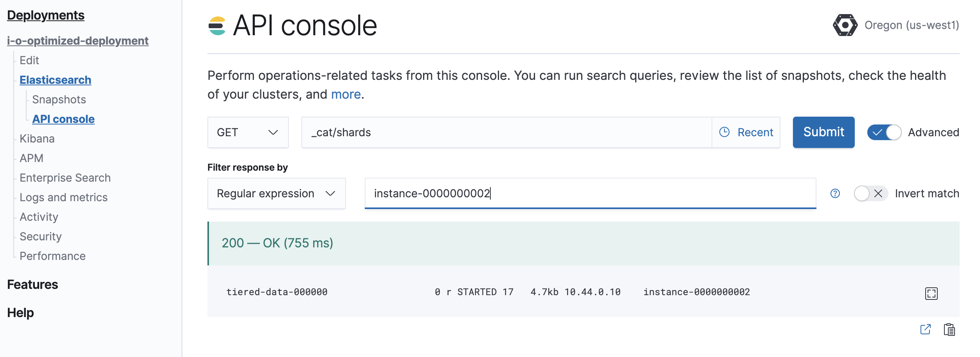Open the Deployments link in sidebar

46,15
